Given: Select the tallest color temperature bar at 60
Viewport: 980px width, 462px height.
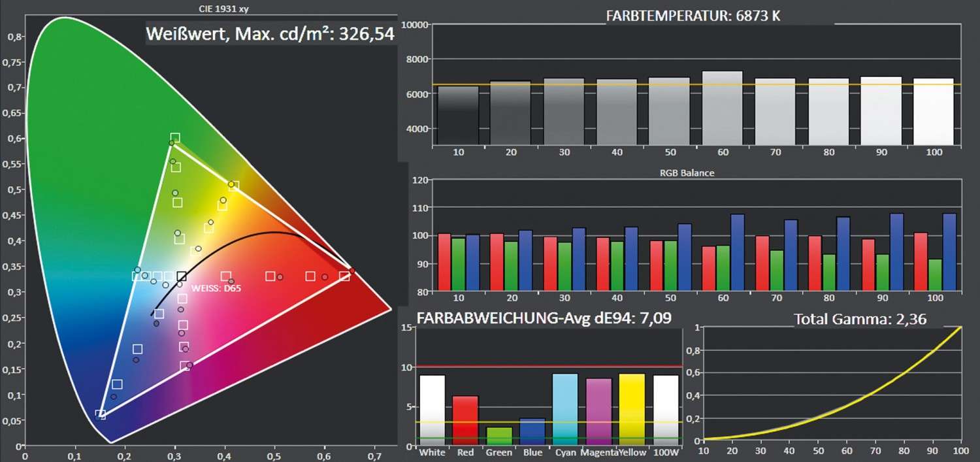Looking at the screenshot, I should pos(723,108).
